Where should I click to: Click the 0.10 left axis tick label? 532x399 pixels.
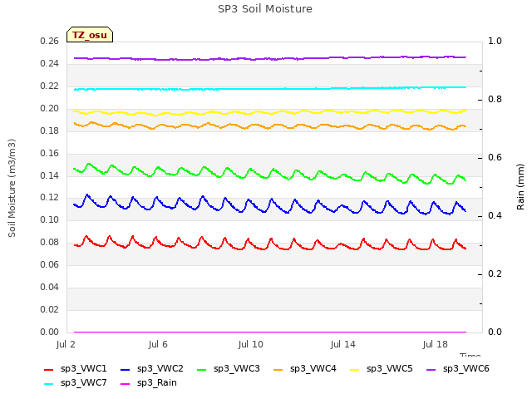(50, 219)
